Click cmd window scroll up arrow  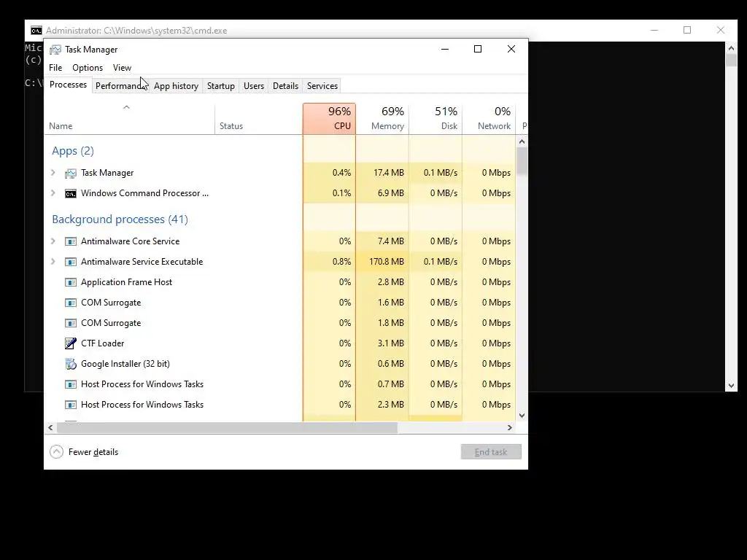(x=731, y=48)
